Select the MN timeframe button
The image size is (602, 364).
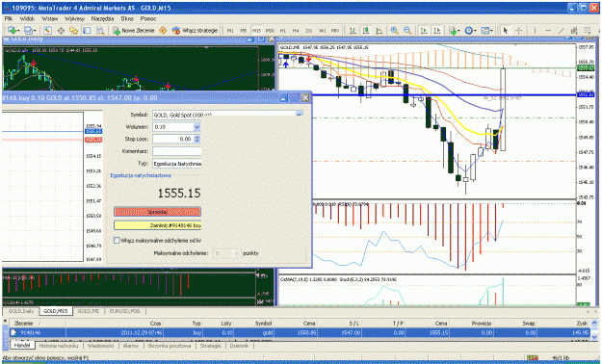335,31
